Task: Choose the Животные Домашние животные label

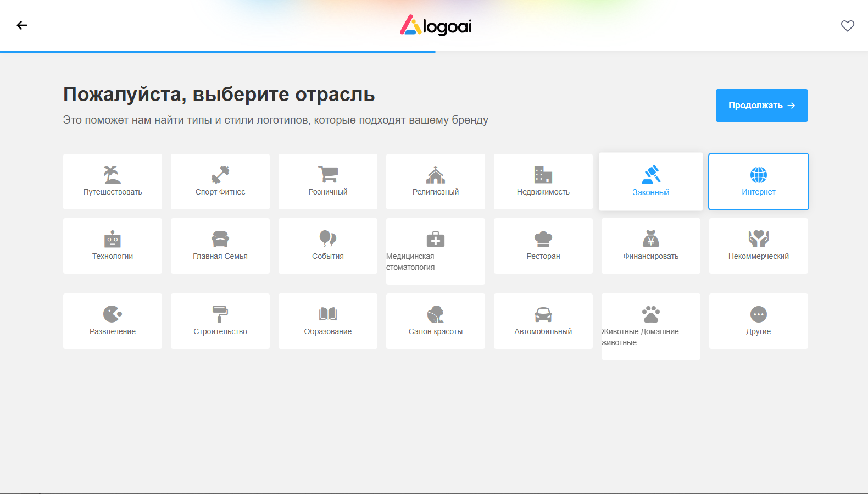Action: (x=640, y=337)
